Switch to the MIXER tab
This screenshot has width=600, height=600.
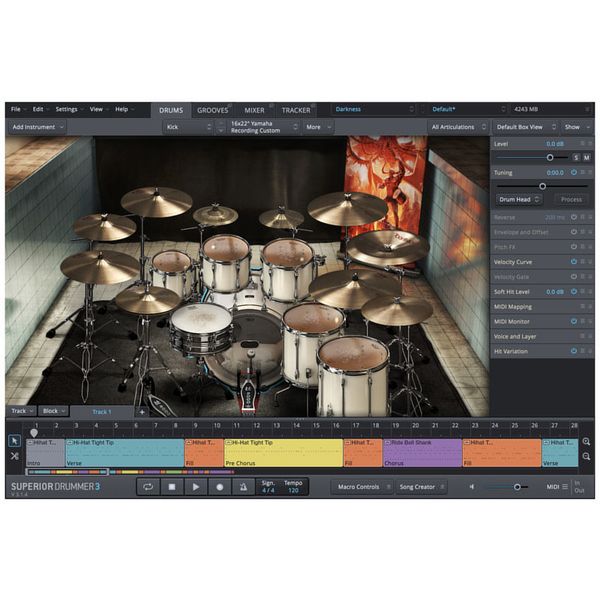pyautogui.click(x=254, y=110)
